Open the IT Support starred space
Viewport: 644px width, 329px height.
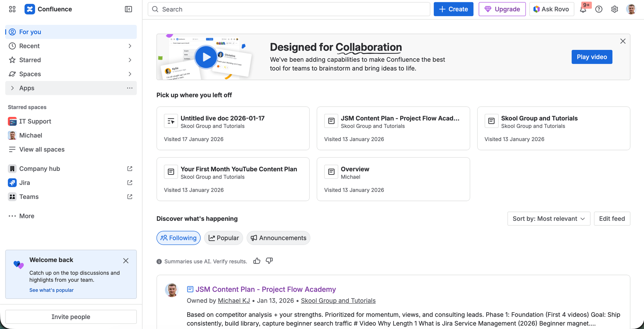[35, 121]
